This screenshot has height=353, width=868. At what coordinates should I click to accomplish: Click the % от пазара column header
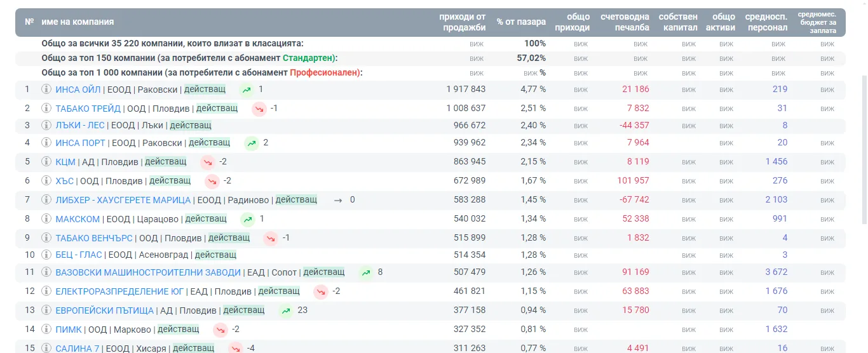pos(521,22)
